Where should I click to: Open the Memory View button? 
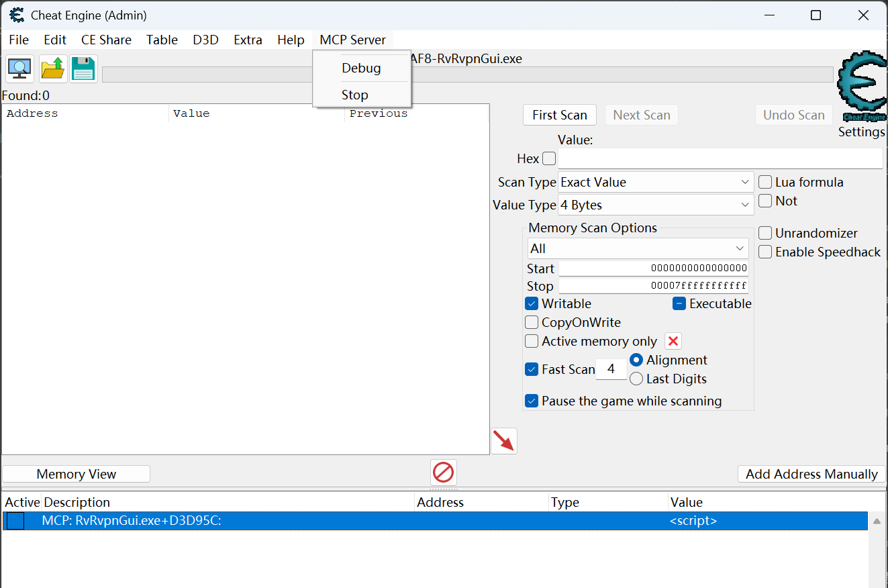(77, 474)
